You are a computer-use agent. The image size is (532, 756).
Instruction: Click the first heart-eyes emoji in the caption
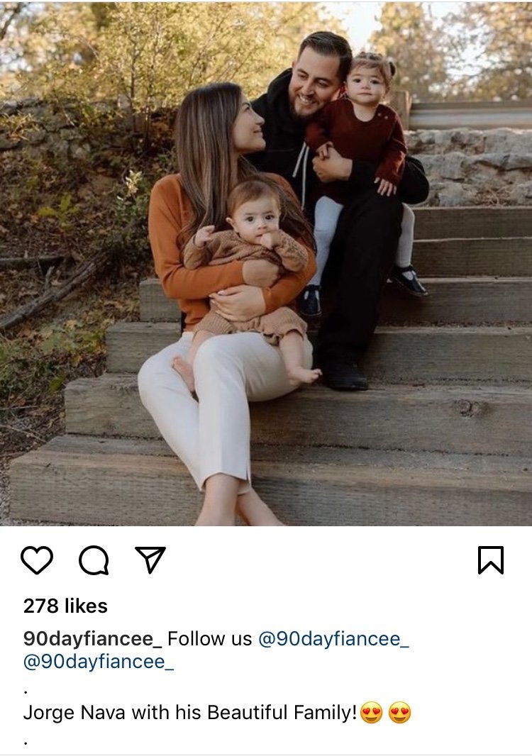(371, 713)
